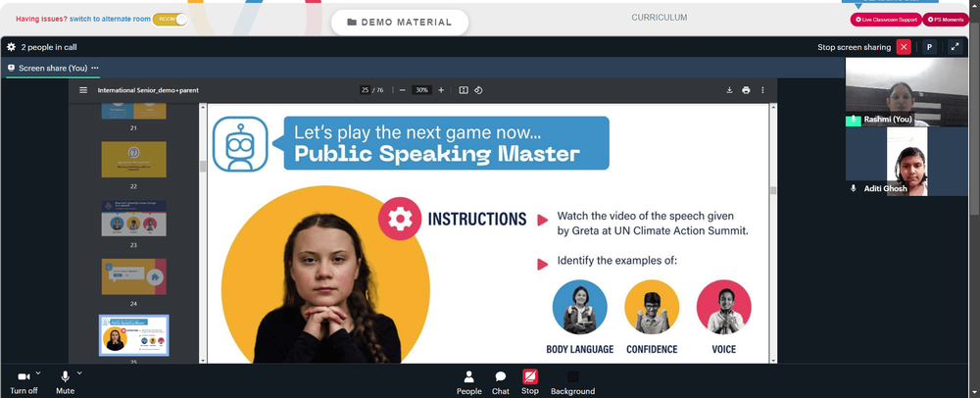This screenshot has height=398, width=980.
Task: Click the fit to page icon
Action: click(x=464, y=90)
